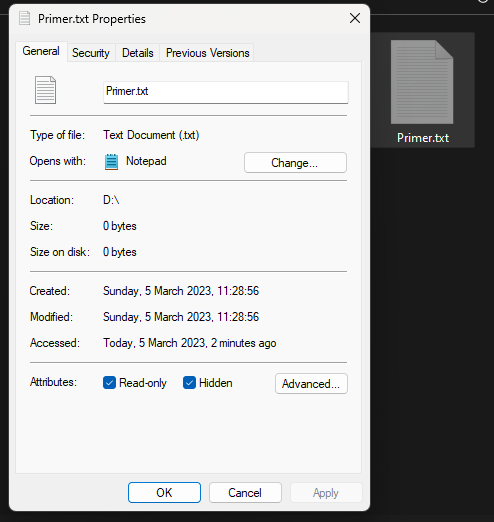The image size is (494, 522).
Task: Open Advanced... attributes dialog
Action: click(x=311, y=384)
